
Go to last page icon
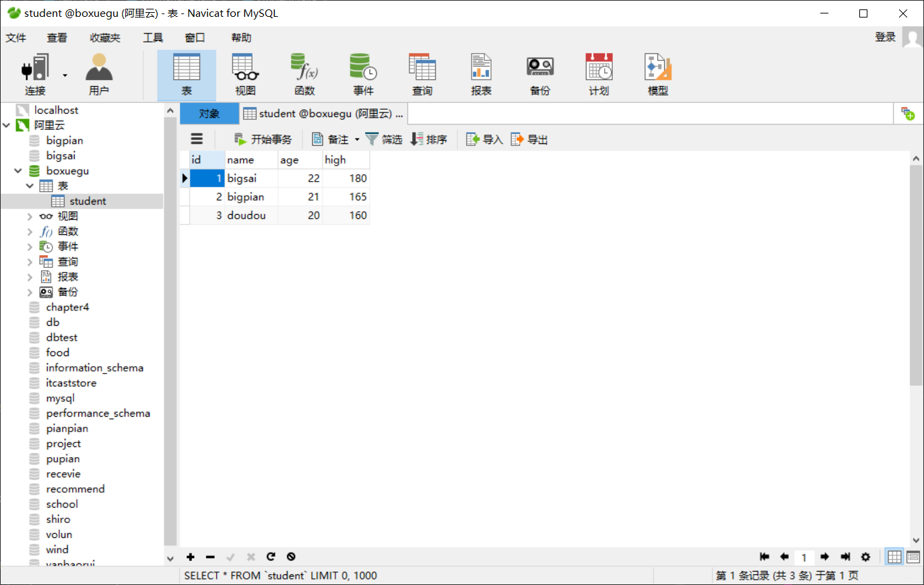pos(845,557)
